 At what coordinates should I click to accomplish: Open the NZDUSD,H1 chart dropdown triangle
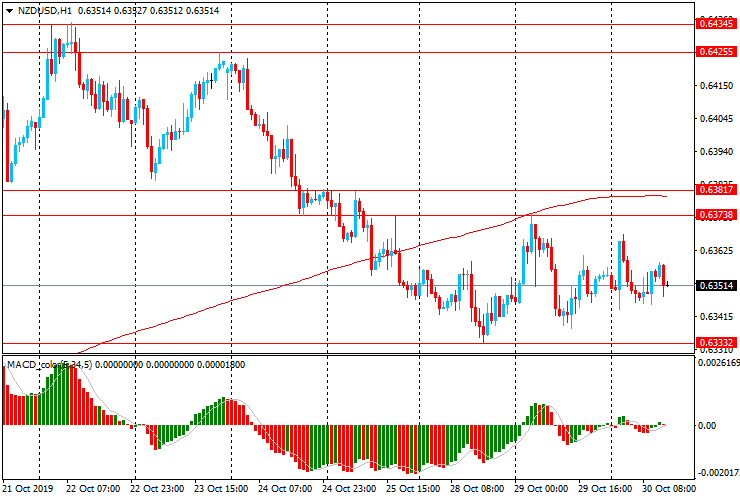[x=9, y=11]
